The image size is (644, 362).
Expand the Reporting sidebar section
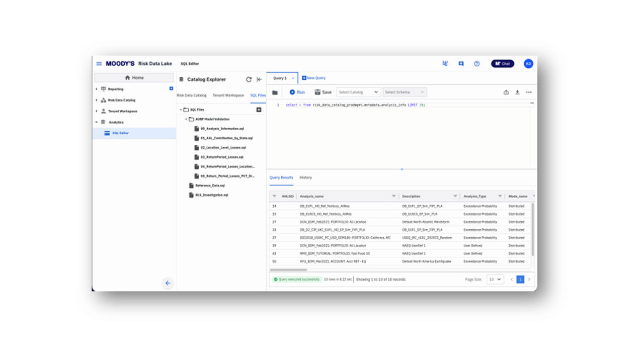[x=97, y=89]
